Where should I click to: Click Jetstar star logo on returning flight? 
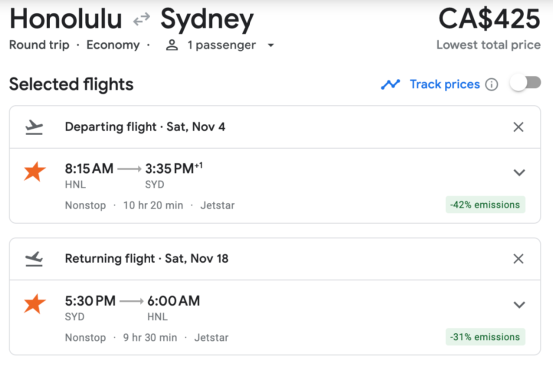(35, 304)
